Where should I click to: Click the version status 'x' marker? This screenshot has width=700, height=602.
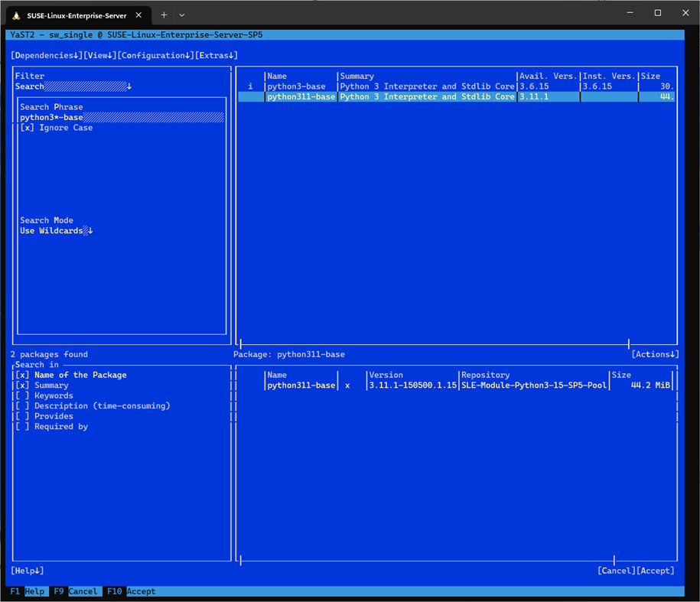(x=347, y=385)
